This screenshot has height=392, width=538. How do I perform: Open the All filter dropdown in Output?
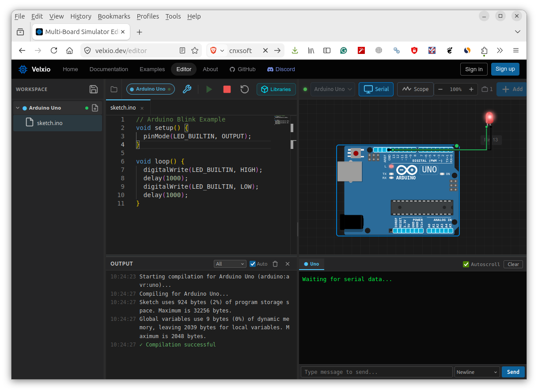point(230,264)
